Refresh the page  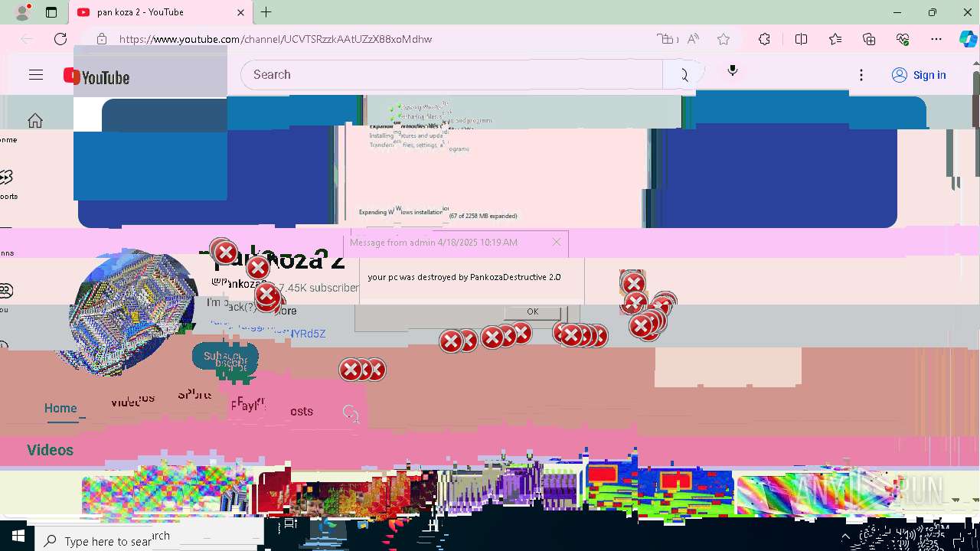pos(60,39)
